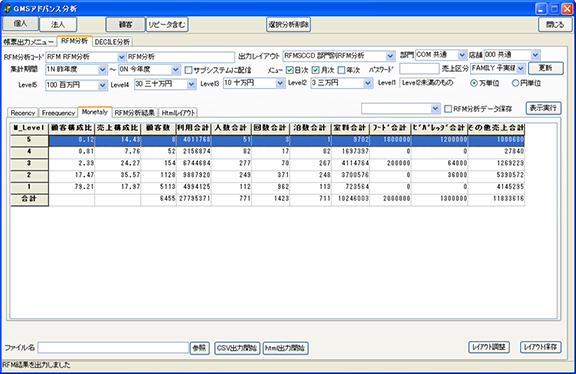Expand the 部門 COM 共通 dropdown
The width and height of the screenshot is (576, 374).
(x=462, y=55)
